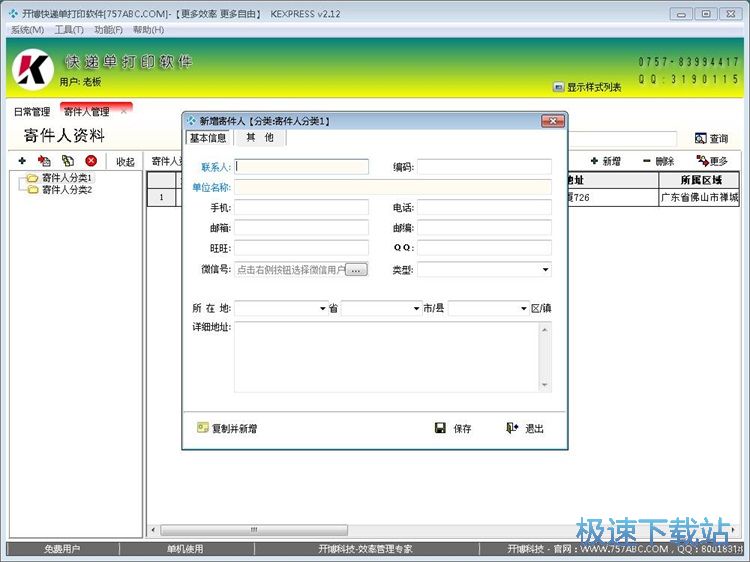
Task: Click the 微信号 input field
Action: pos(290,270)
